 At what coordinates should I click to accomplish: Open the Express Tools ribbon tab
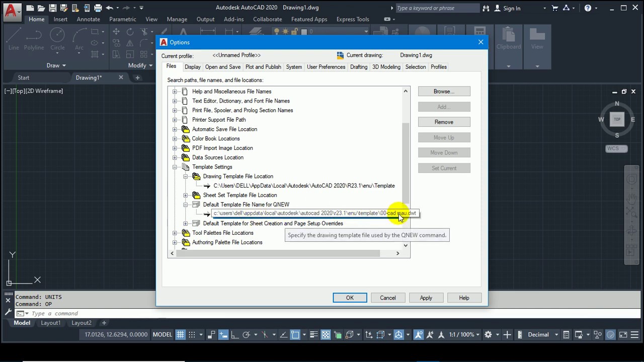click(x=353, y=19)
